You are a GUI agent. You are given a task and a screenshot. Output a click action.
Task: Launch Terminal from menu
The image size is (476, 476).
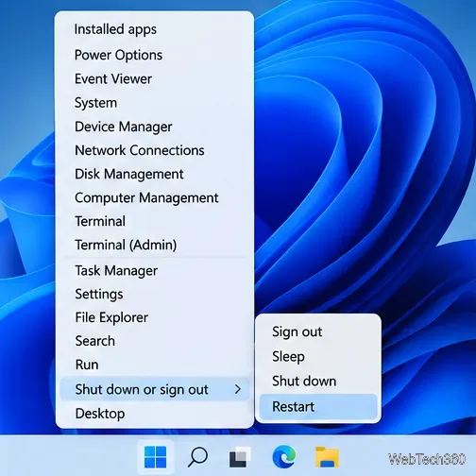point(155,221)
